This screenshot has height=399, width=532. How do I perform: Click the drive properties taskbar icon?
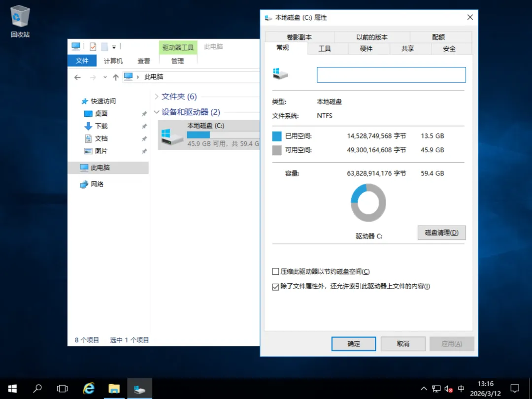(139, 389)
